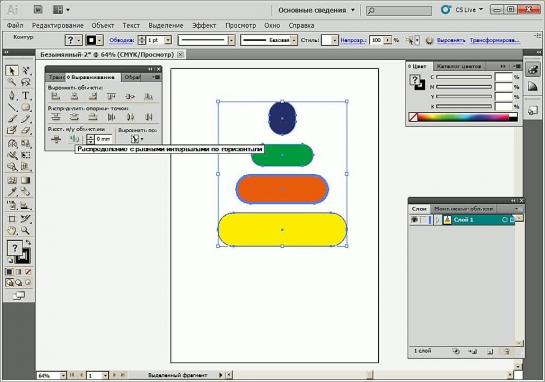This screenshot has width=545, height=382.
Task: Select the Eyedropper tool
Action: [x=11, y=192]
